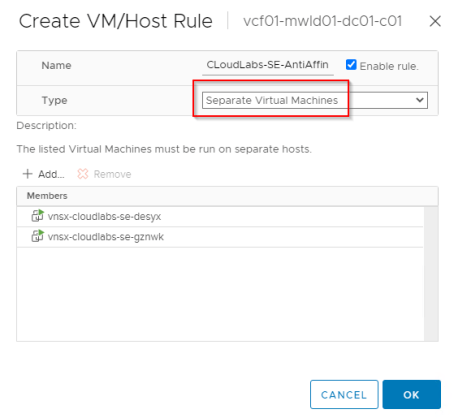The width and height of the screenshot is (454, 418).
Task: Click the VM icon for vnsx-cloudlabs-se-desyx
Action: 37,216
